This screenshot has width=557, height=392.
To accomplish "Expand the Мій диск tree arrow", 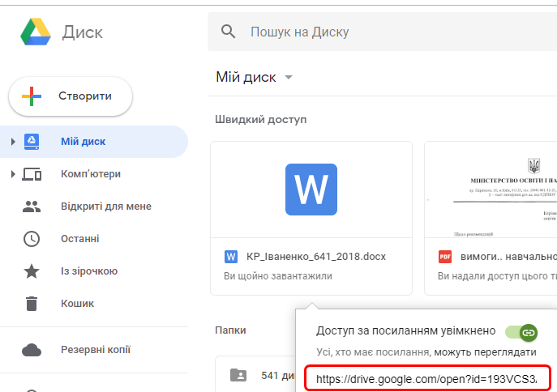I will [12, 142].
